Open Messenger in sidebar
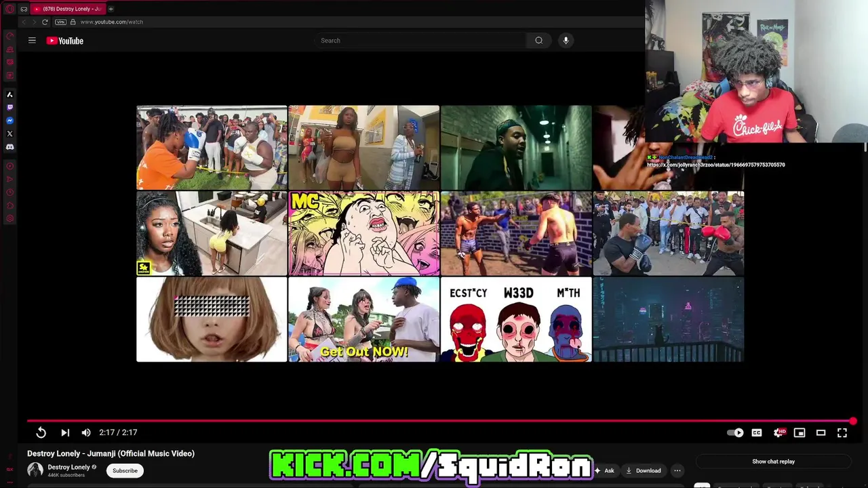Viewport: 868px width, 488px height. coord(9,121)
